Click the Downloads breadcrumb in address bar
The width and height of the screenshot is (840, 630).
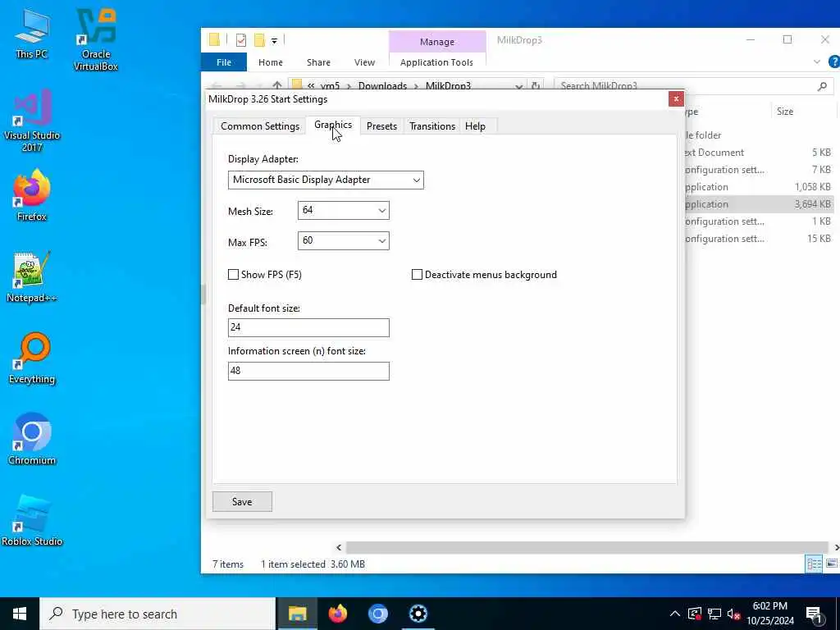(382, 85)
